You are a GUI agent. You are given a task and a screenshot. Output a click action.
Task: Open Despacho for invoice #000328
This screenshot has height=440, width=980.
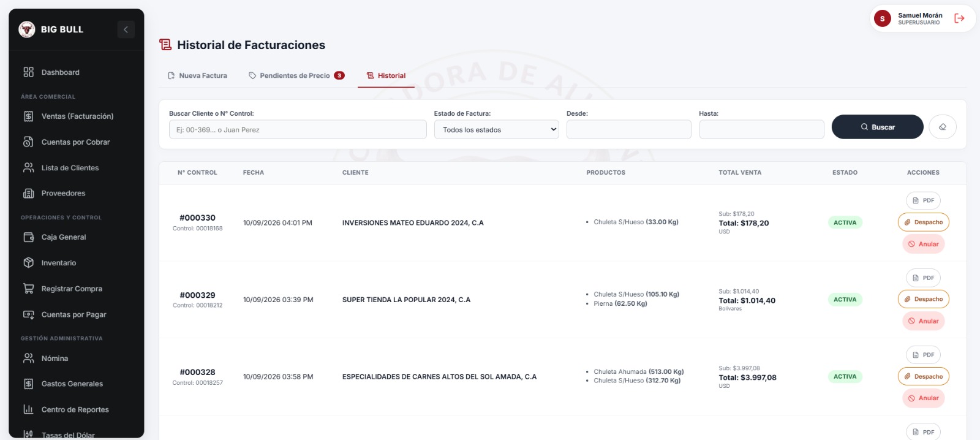point(923,376)
